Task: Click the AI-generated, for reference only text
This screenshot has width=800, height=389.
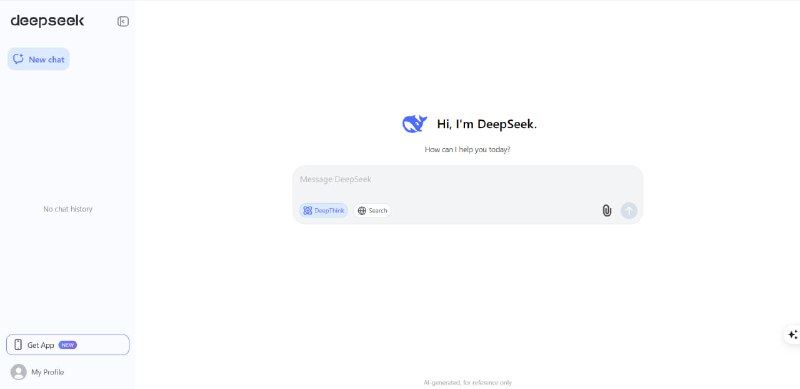Action: pos(467,382)
